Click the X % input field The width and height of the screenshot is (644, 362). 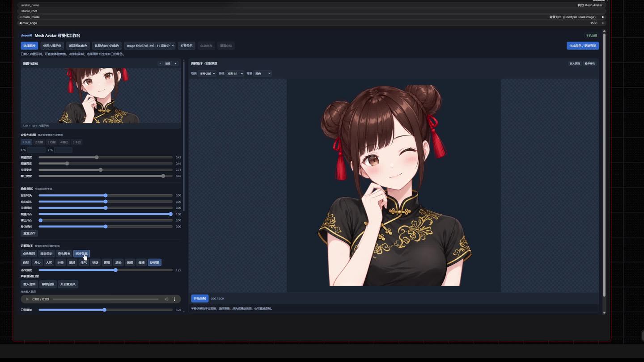point(36,150)
